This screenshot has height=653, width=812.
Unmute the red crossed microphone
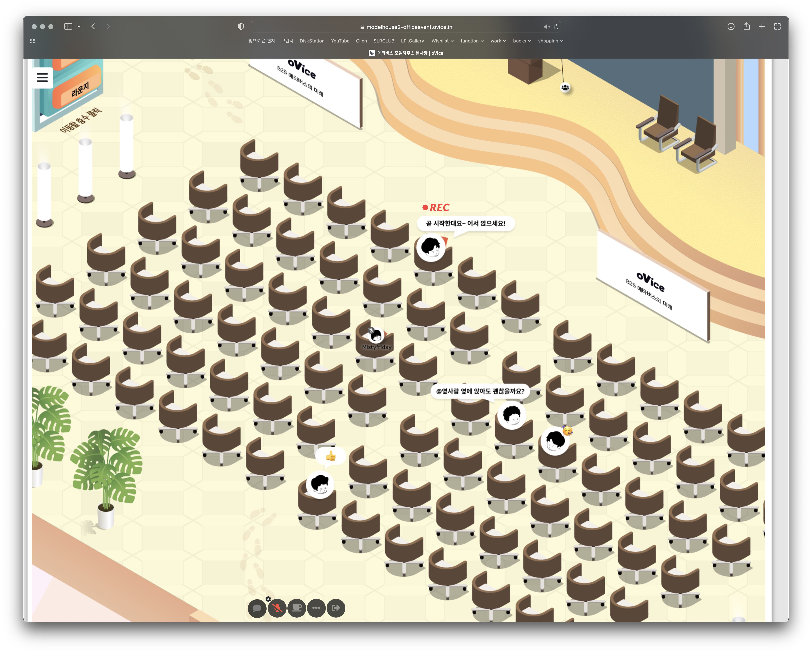pos(277,608)
